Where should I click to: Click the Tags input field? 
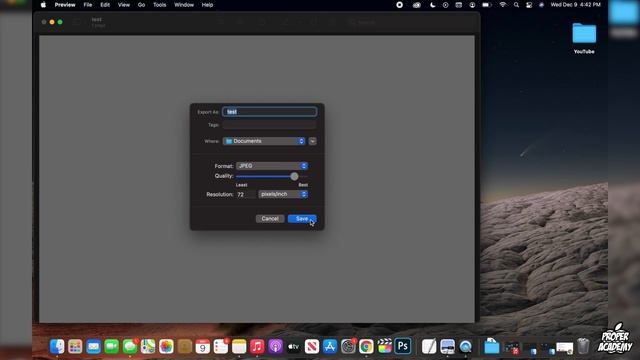click(x=269, y=125)
